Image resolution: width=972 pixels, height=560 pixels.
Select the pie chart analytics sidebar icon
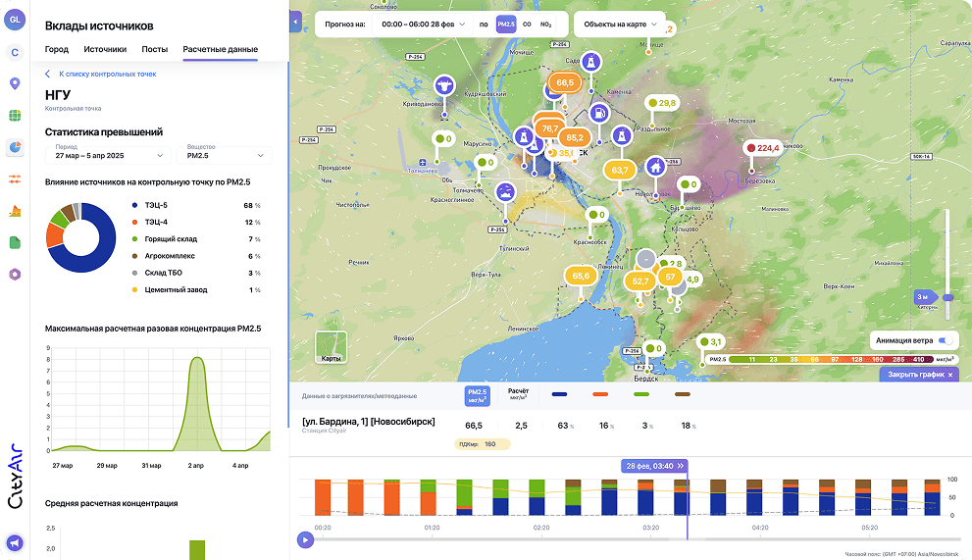coord(15,147)
